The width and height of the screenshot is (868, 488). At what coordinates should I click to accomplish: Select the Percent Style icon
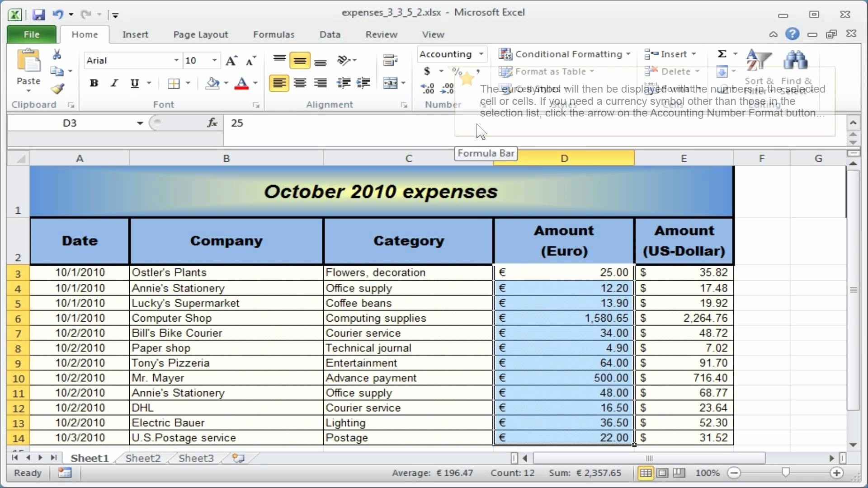[x=457, y=71]
